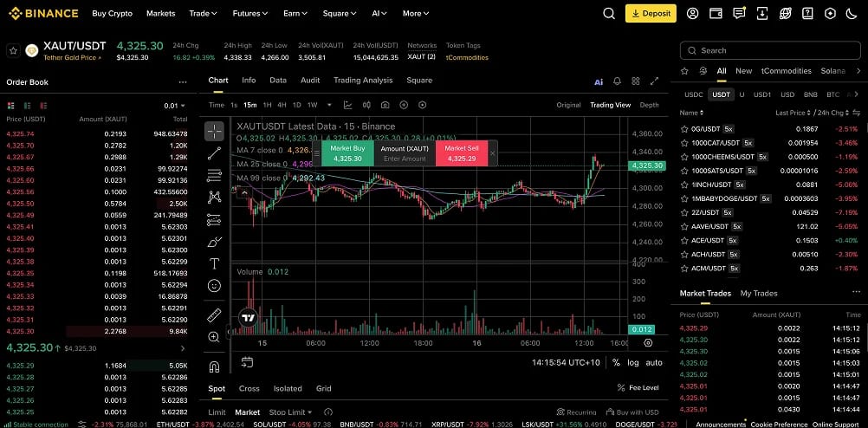This screenshot has height=428, width=868.
Task: Select the text annotation tool
Action: pyautogui.click(x=214, y=263)
